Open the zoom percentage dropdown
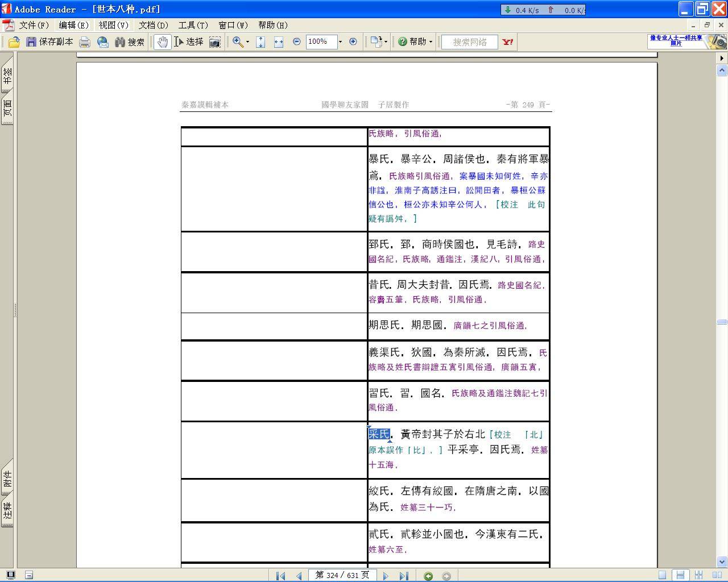Viewport: 728px width, 582px height. coord(340,42)
